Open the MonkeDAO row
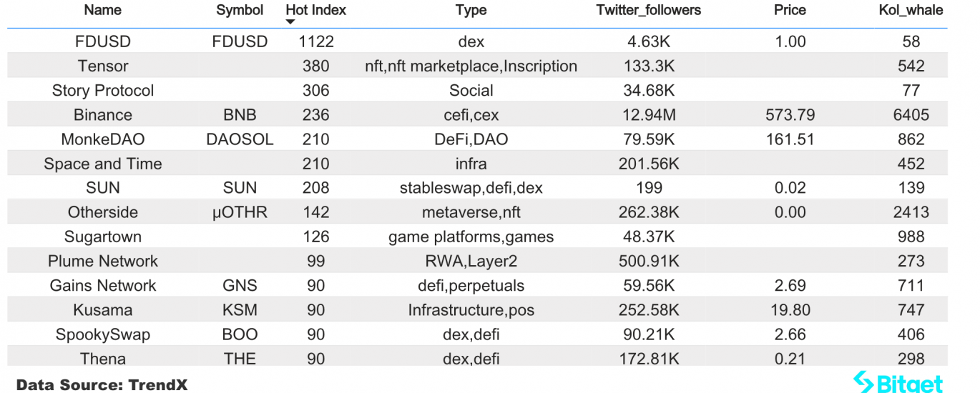Viewport: 980px width, 393px height. click(477, 139)
